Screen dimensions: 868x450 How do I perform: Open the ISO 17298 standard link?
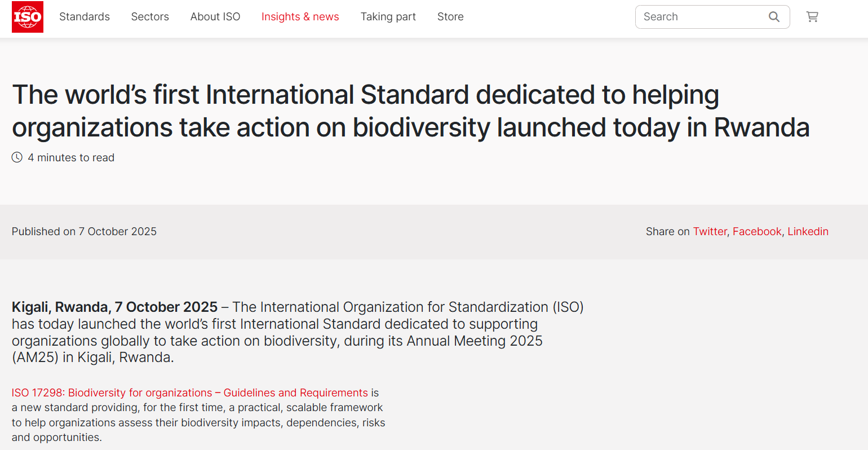(186, 392)
